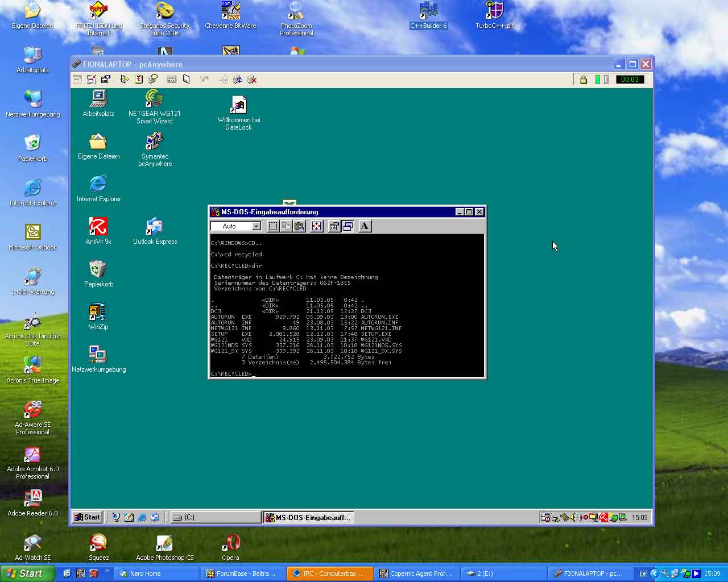The width and height of the screenshot is (728, 582).
Task: Click remote tray volume speaker icon
Action: [x=572, y=517]
